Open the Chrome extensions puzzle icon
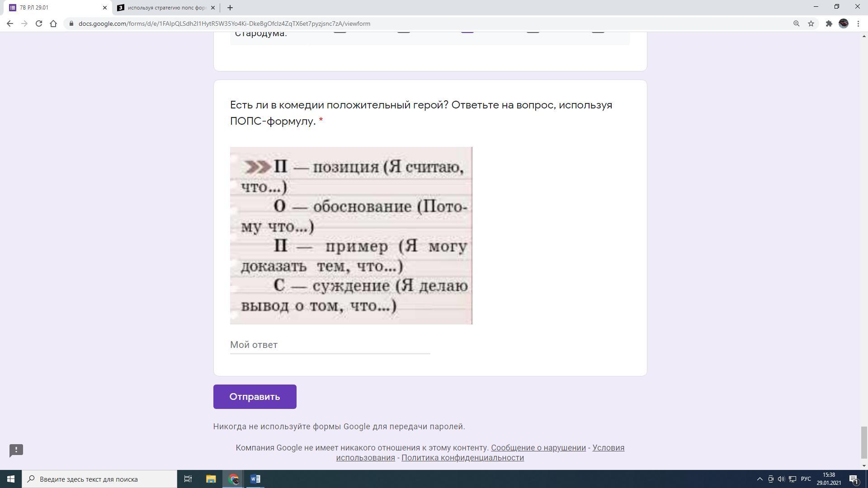The height and width of the screenshot is (488, 868). coord(829,23)
